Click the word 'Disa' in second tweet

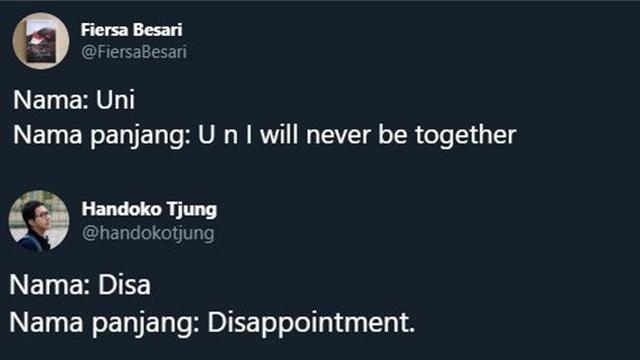[124, 284]
